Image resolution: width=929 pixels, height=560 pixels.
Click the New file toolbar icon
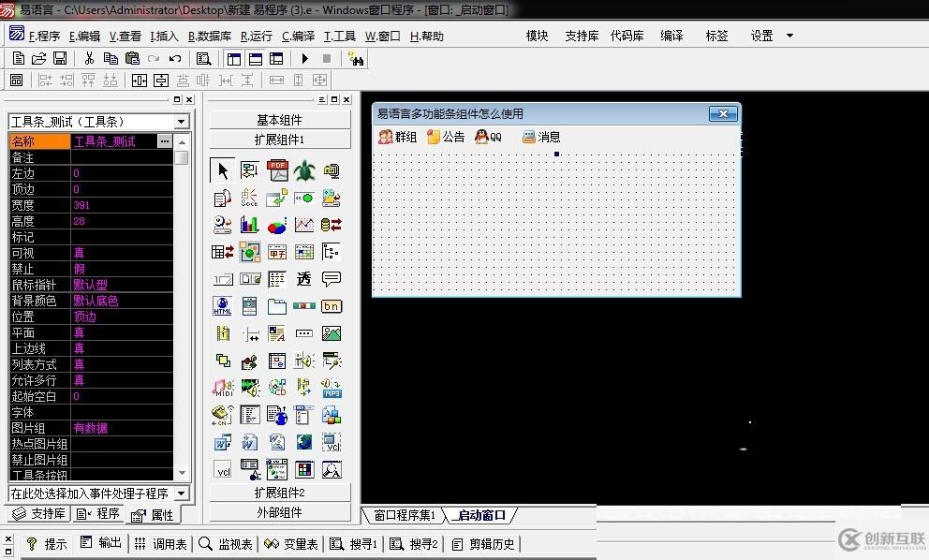click(19, 58)
